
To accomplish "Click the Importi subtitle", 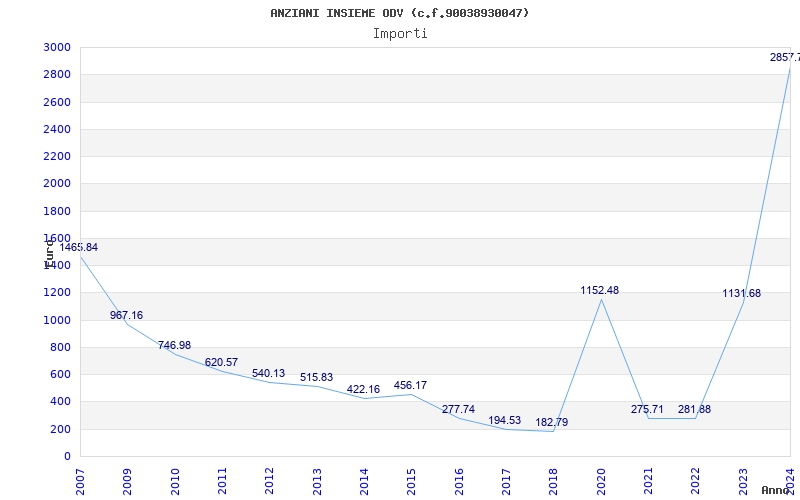I will 400,34.
